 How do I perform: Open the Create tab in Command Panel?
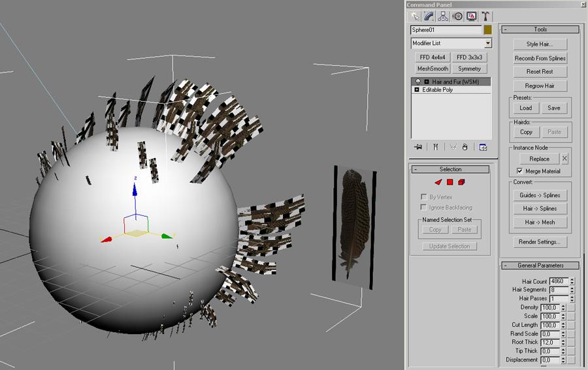[414, 16]
